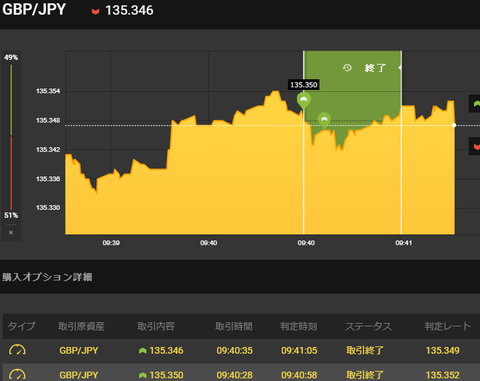Click the 09:40:28 trade time cell
This screenshot has width=480, height=381.
point(235,375)
